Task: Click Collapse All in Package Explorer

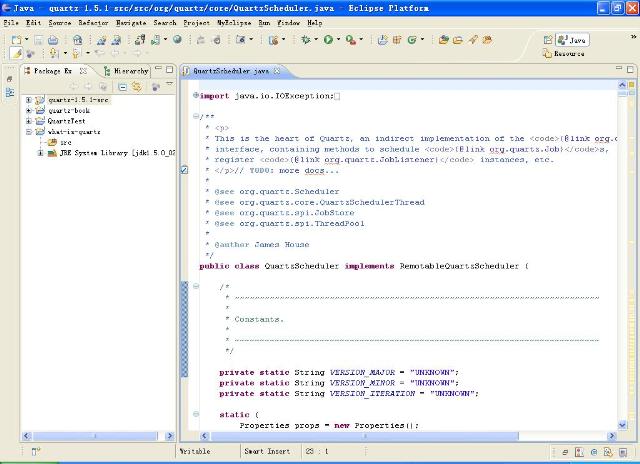Action: (122, 87)
